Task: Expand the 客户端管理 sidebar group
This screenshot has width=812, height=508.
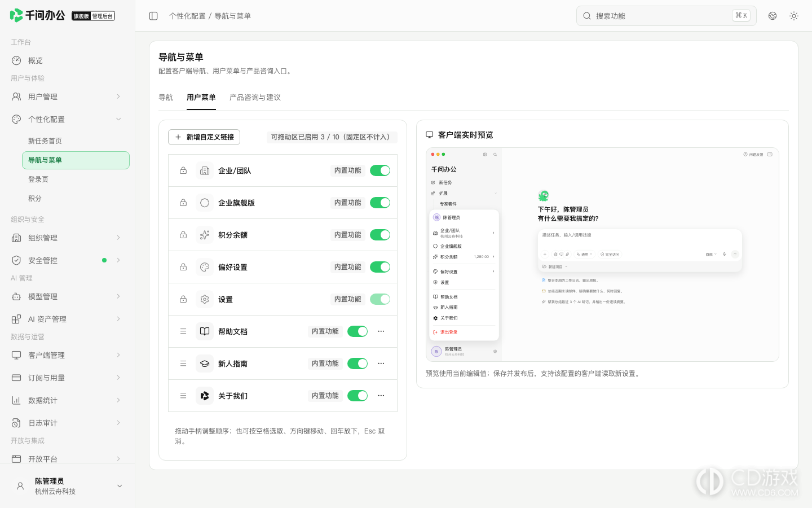Action: 67,355
